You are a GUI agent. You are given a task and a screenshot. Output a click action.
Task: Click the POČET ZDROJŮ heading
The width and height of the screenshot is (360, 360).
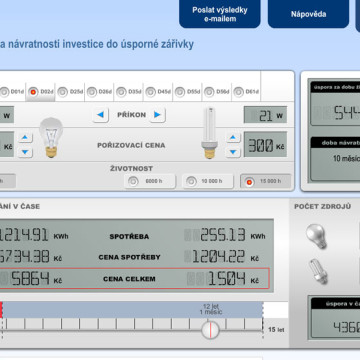pos(322,207)
